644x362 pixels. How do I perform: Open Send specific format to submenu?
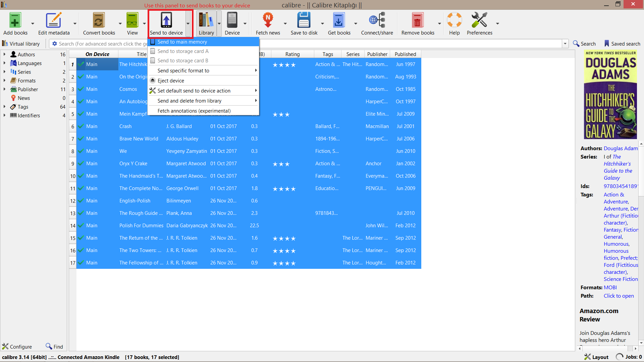(203, 71)
